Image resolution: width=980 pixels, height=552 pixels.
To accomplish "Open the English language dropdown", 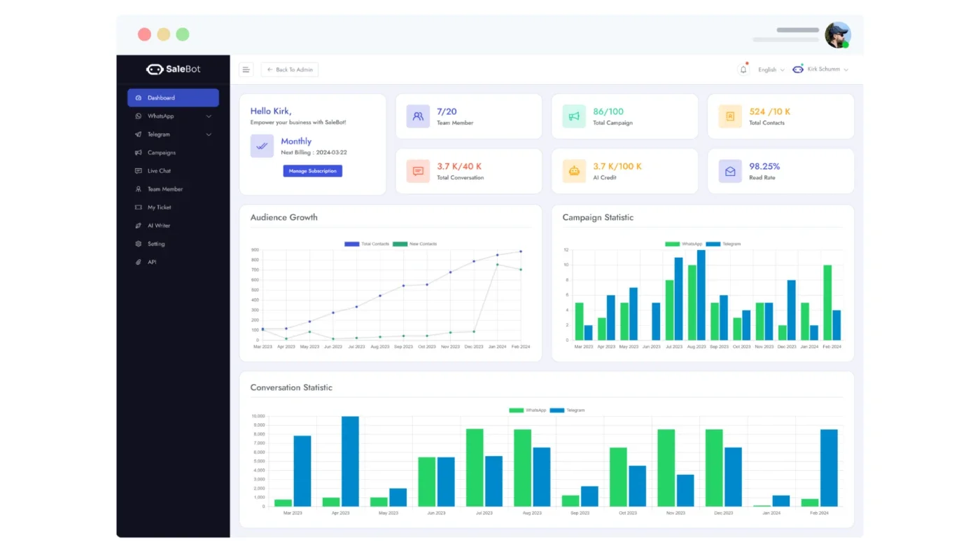I will [x=771, y=69].
